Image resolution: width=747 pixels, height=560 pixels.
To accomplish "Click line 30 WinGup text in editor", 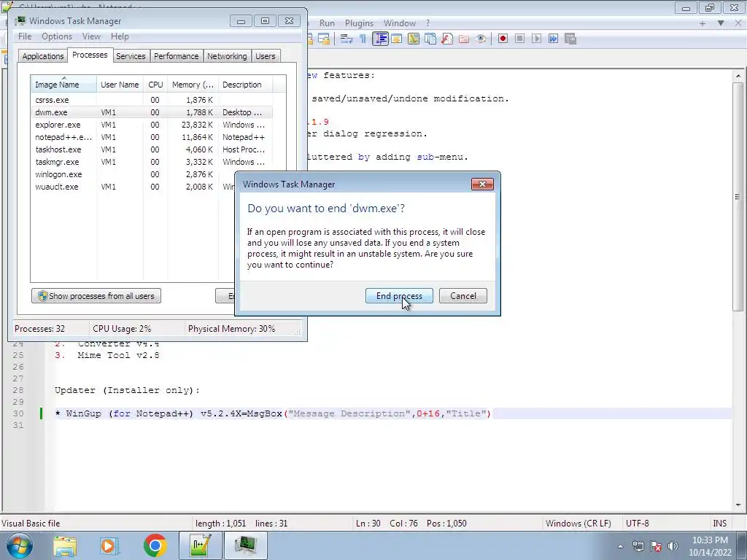I will tap(273, 413).
